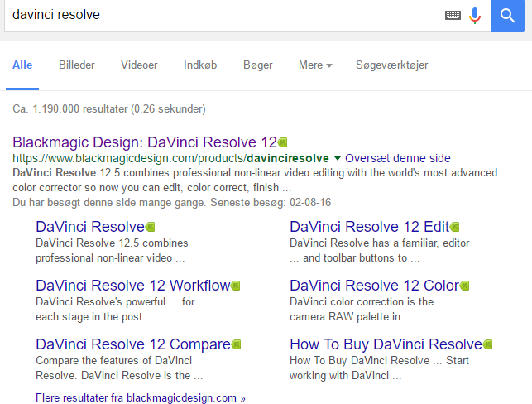Viewport: 532px width, 404px height.
Task: Click snippet text 'Compare the features of DaVinci'
Action: coord(113,361)
